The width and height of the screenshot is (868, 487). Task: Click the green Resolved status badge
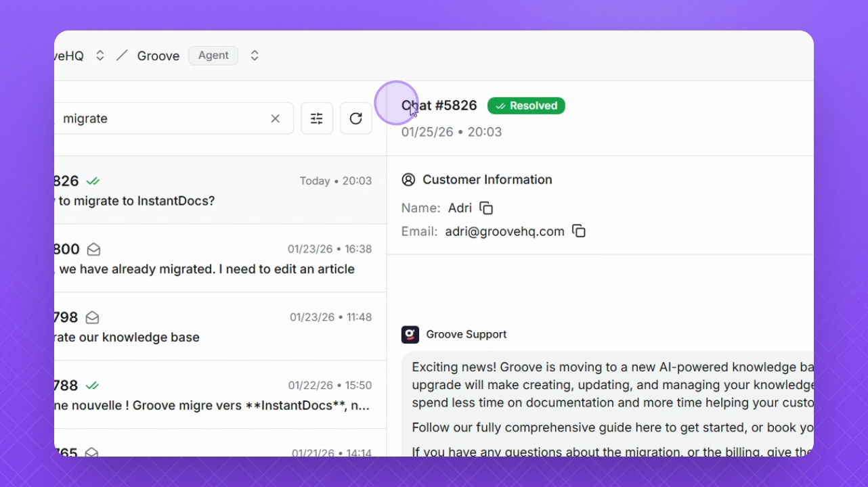coord(526,106)
